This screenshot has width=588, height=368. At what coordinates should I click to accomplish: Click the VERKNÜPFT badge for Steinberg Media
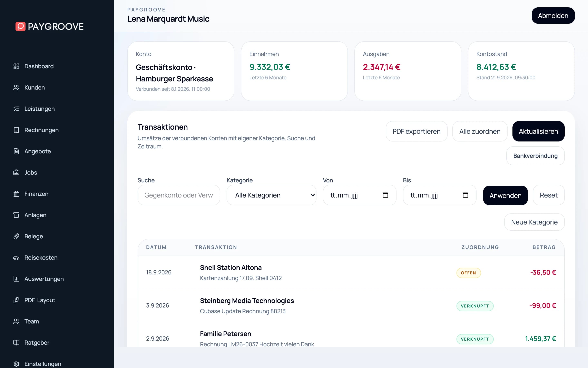pyautogui.click(x=475, y=306)
